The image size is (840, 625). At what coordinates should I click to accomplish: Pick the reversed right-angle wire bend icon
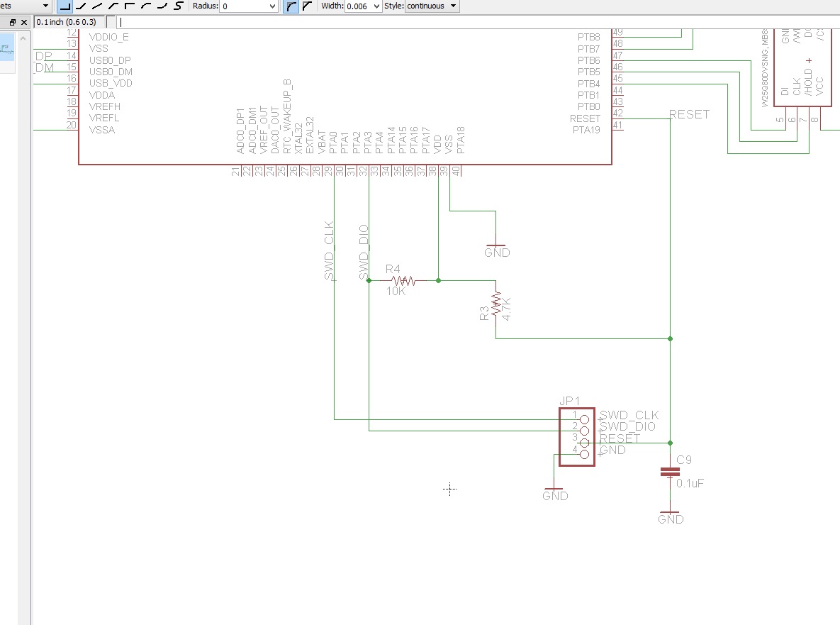click(130, 6)
